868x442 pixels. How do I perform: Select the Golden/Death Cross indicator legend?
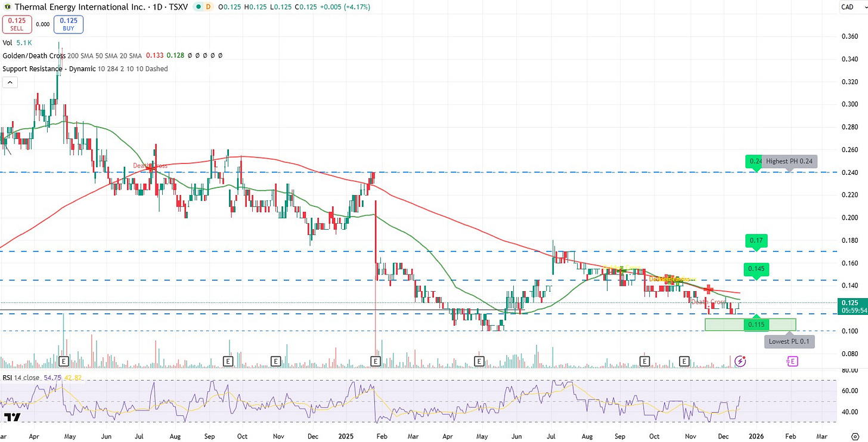(34, 55)
